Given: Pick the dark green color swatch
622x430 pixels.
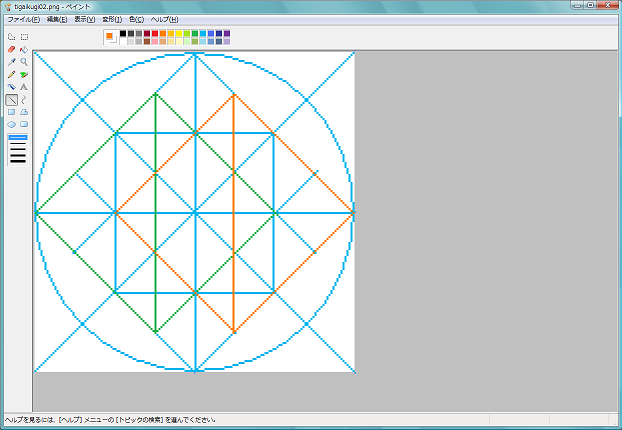Looking at the screenshot, I should click(195, 34).
